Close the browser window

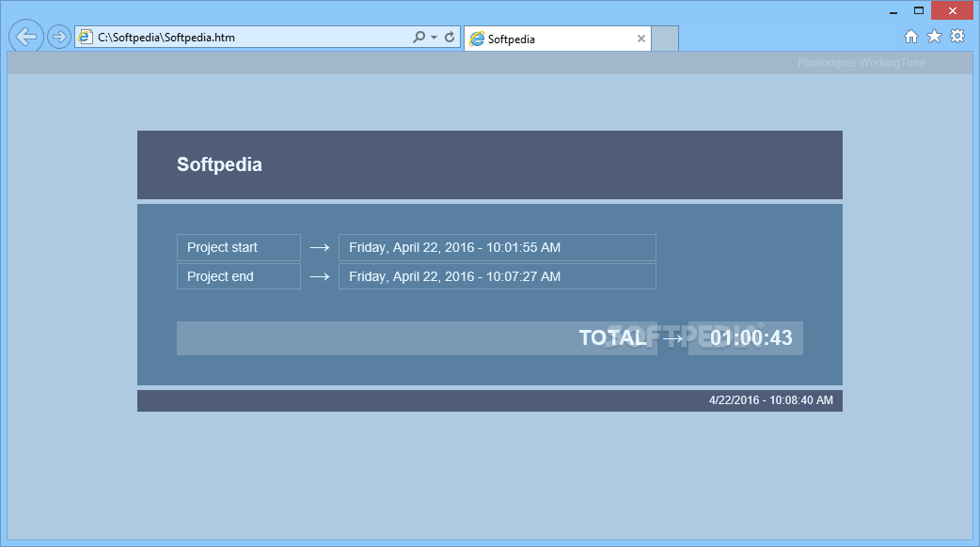point(953,10)
